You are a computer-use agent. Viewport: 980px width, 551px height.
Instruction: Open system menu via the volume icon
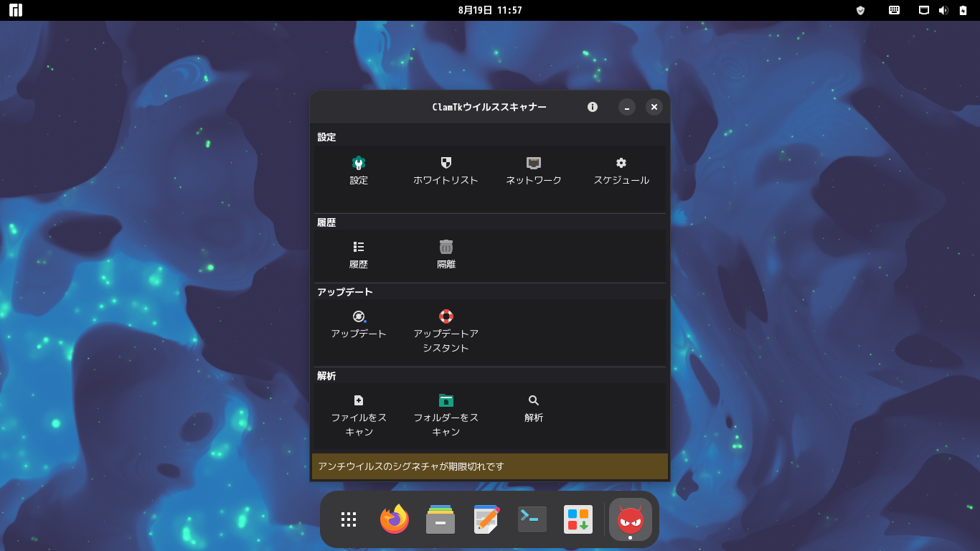pos(943,10)
